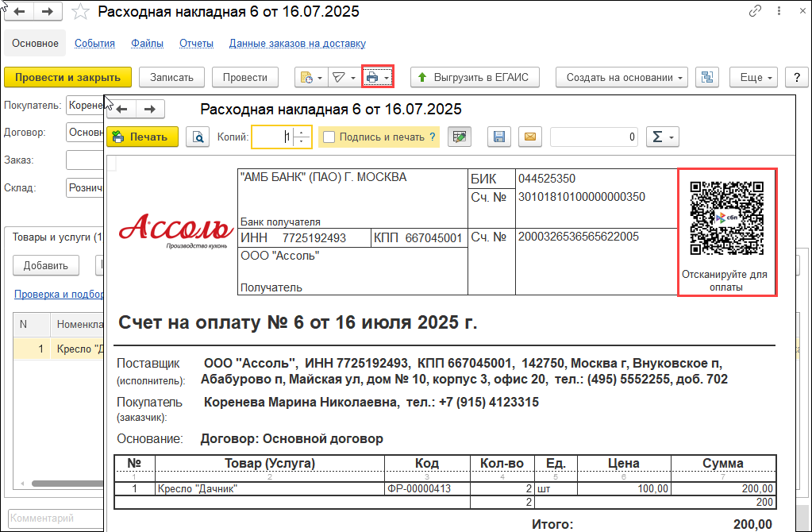The image size is (812, 532).
Task: Click the Покупатель field
Action: coord(85,105)
